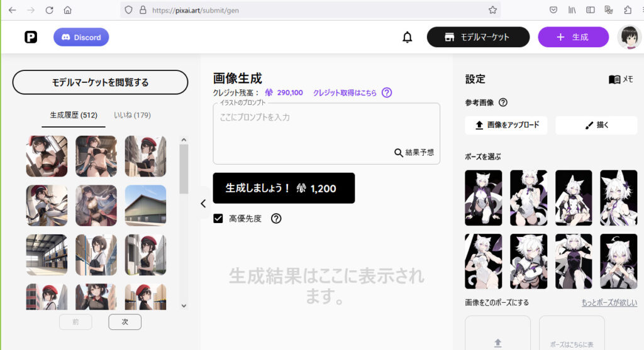Open もっとポーズが欲しい link
The height and width of the screenshot is (350, 644).
pos(609,303)
